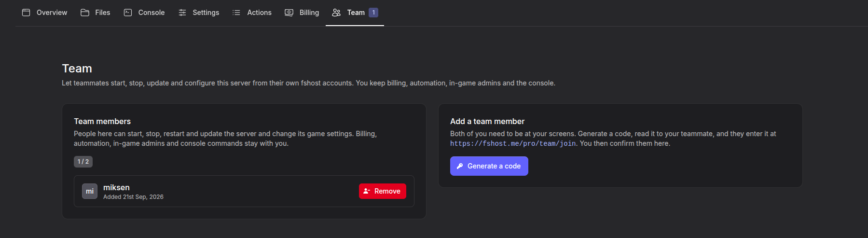This screenshot has height=238, width=868.
Task: Click the 'Add a team member' heading
Action: tap(487, 121)
